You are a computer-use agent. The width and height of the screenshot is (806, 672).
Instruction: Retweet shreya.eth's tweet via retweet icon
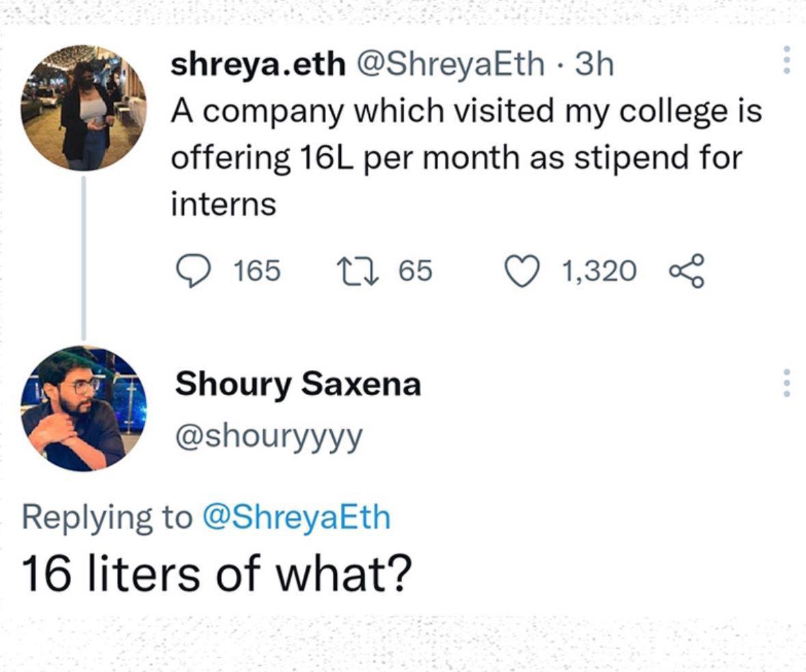pos(355,271)
